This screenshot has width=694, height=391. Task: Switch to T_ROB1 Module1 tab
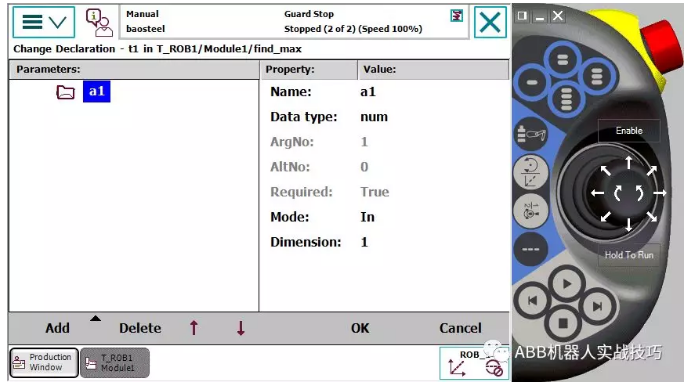[115, 363]
